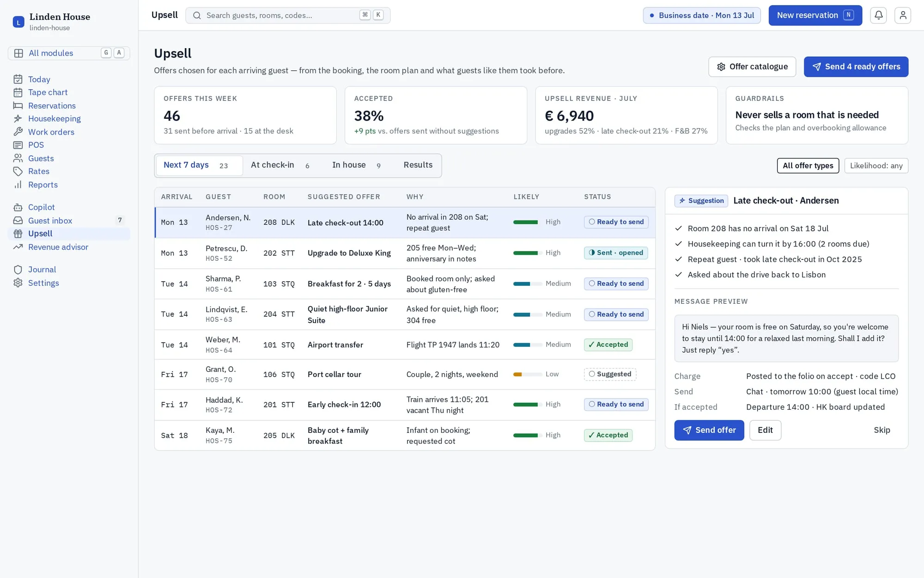Switch to the Next 7 days tab
The image size is (924, 578).
(x=199, y=165)
